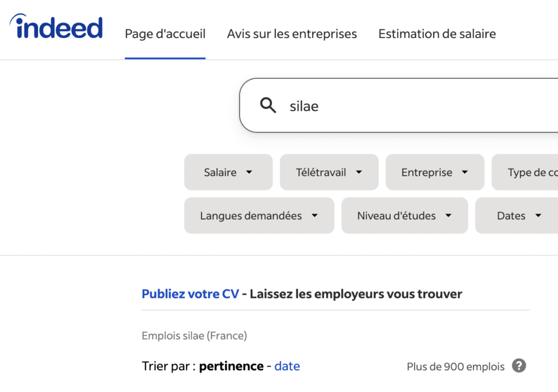Image resolution: width=558 pixels, height=392 pixels.
Task: Open the Télétravail filter dropdown
Action: pos(329,172)
